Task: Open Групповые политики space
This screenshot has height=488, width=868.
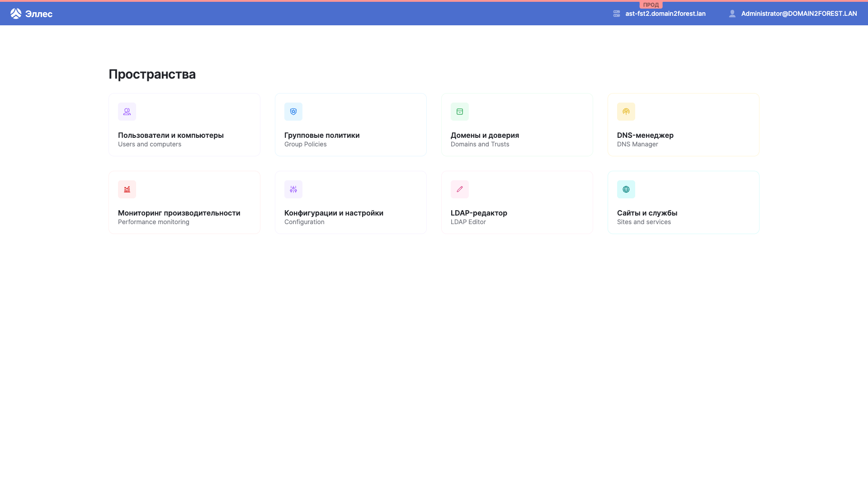Action: click(351, 125)
